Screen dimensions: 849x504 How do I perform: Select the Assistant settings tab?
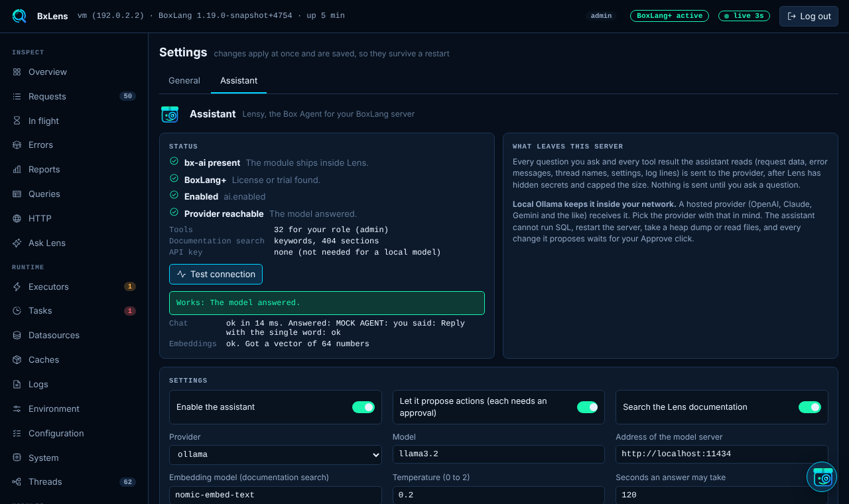pyautogui.click(x=239, y=80)
